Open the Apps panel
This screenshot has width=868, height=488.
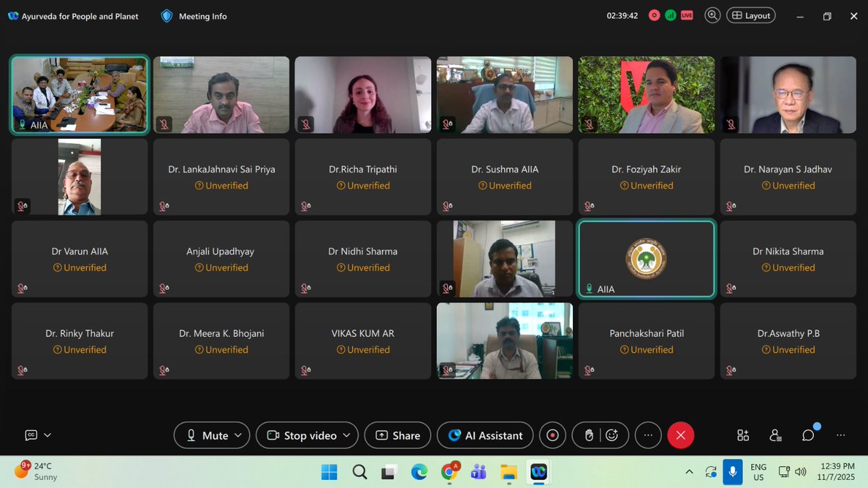[742, 435]
